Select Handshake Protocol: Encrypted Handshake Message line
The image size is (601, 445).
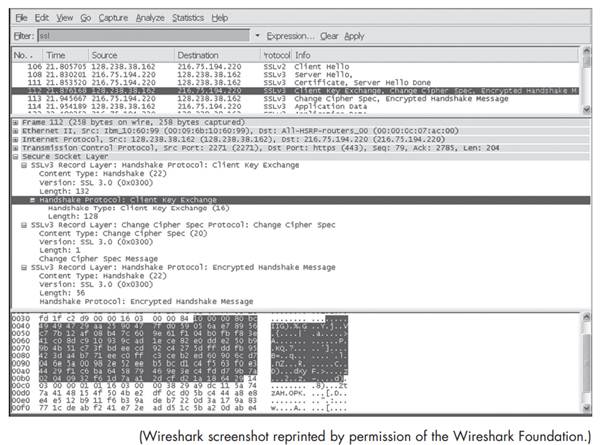coord(146,302)
